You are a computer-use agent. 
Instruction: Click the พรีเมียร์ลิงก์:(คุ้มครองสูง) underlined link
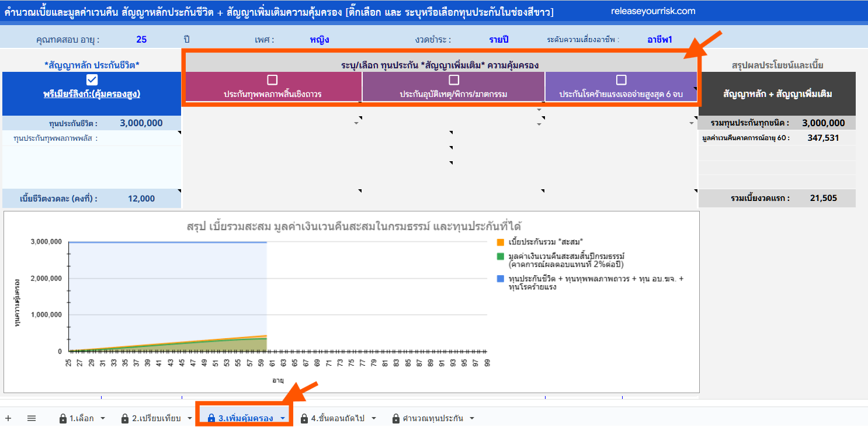click(92, 94)
